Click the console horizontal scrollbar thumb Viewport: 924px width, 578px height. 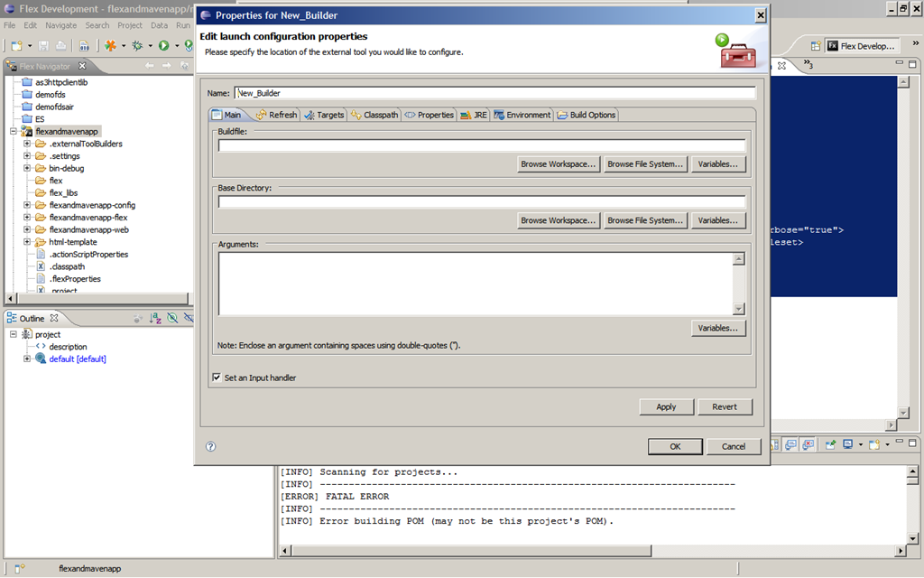click(x=471, y=551)
